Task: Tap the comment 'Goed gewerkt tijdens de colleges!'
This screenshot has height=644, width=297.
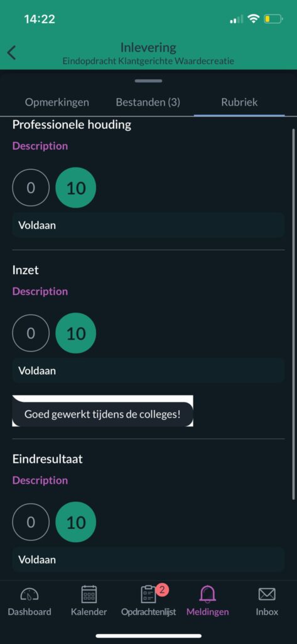Action: (x=102, y=414)
